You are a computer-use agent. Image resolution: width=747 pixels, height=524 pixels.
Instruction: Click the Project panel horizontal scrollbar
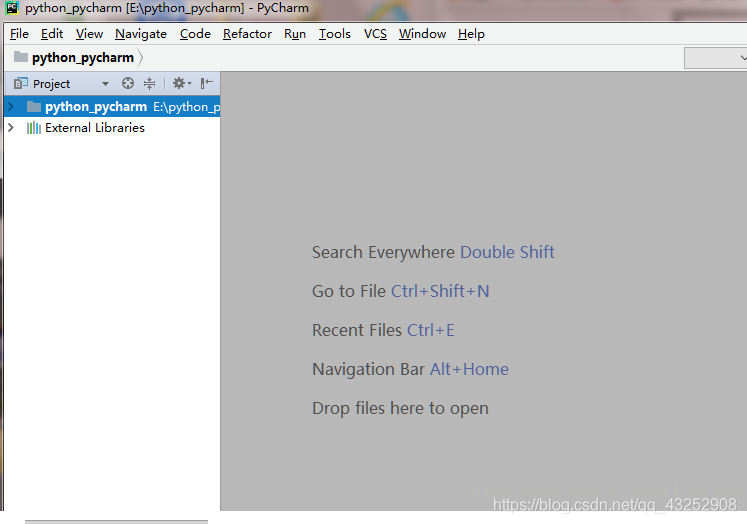[x=116, y=522]
